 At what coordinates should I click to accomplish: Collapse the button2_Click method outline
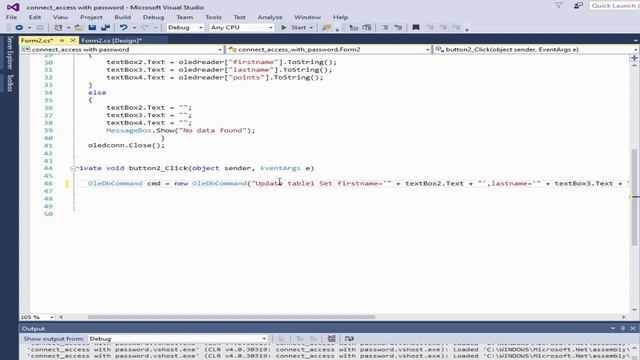73,168
